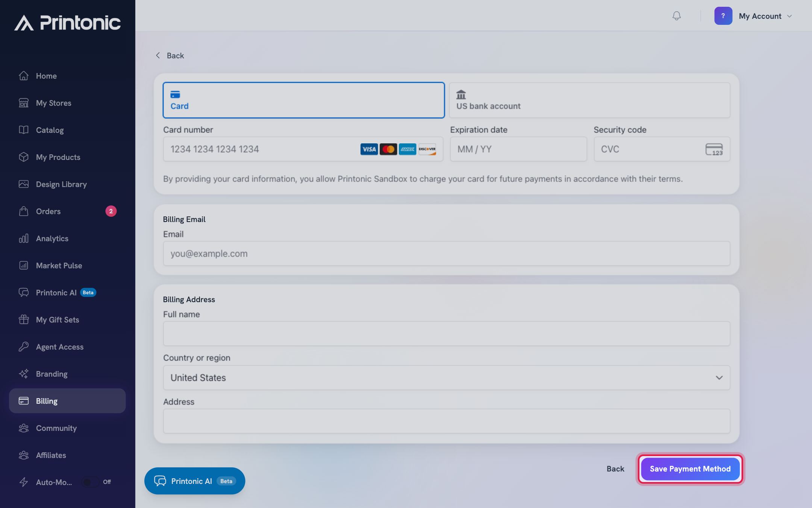Click the Auto-Mode lightning bolt icon
Viewport: 812px width, 508px height.
24,482
